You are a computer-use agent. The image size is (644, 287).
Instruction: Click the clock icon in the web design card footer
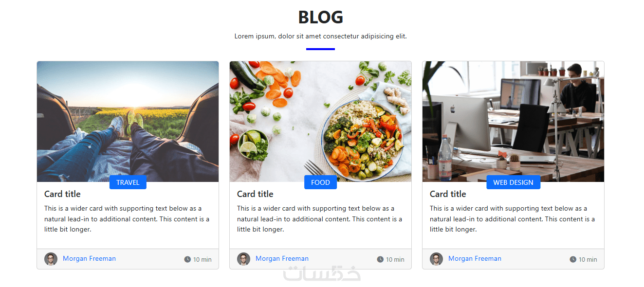point(573,259)
